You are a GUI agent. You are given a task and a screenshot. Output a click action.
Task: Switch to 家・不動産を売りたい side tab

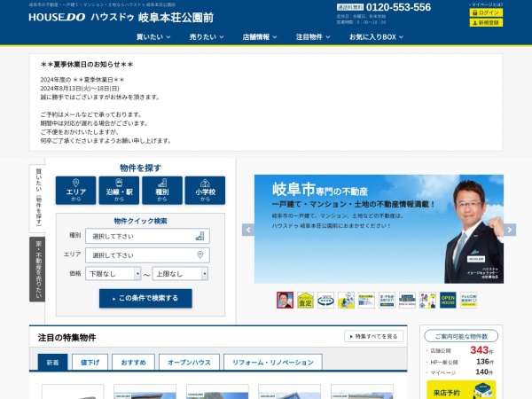[x=37, y=270]
